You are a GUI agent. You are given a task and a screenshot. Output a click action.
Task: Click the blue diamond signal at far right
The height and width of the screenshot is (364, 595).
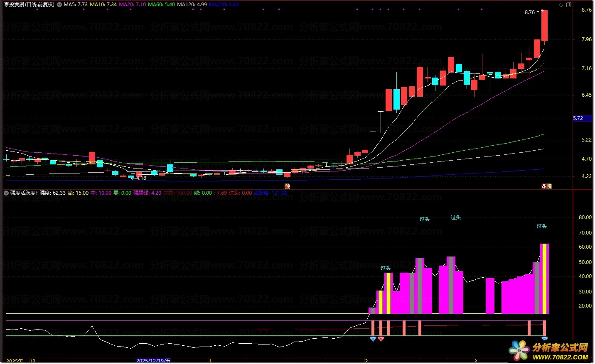pyautogui.click(x=544, y=339)
